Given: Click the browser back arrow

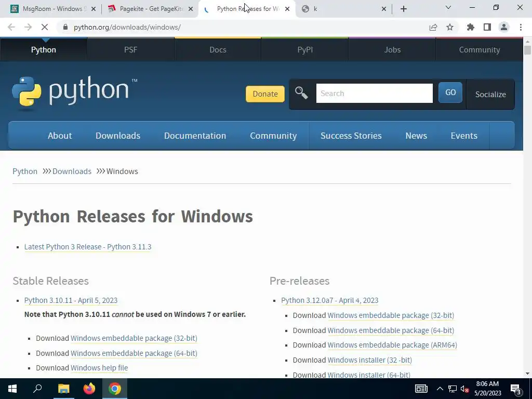Looking at the screenshot, I should point(11,27).
